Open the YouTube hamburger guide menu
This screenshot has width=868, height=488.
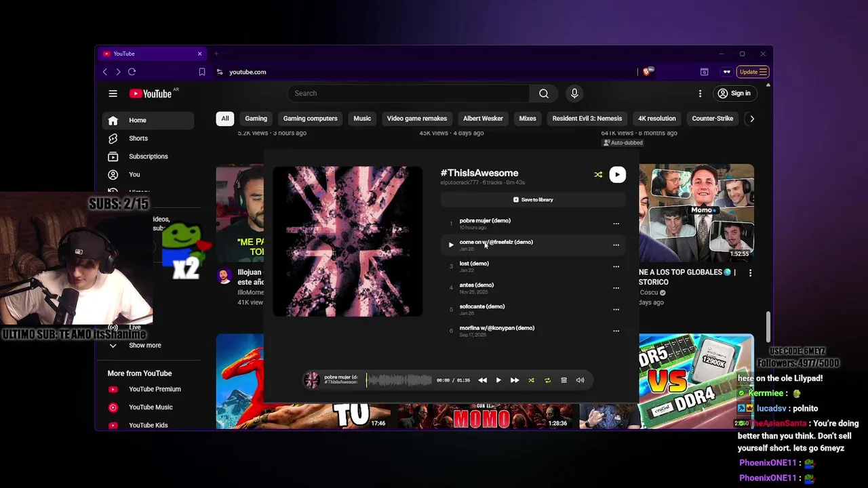click(x=113, y=94)
